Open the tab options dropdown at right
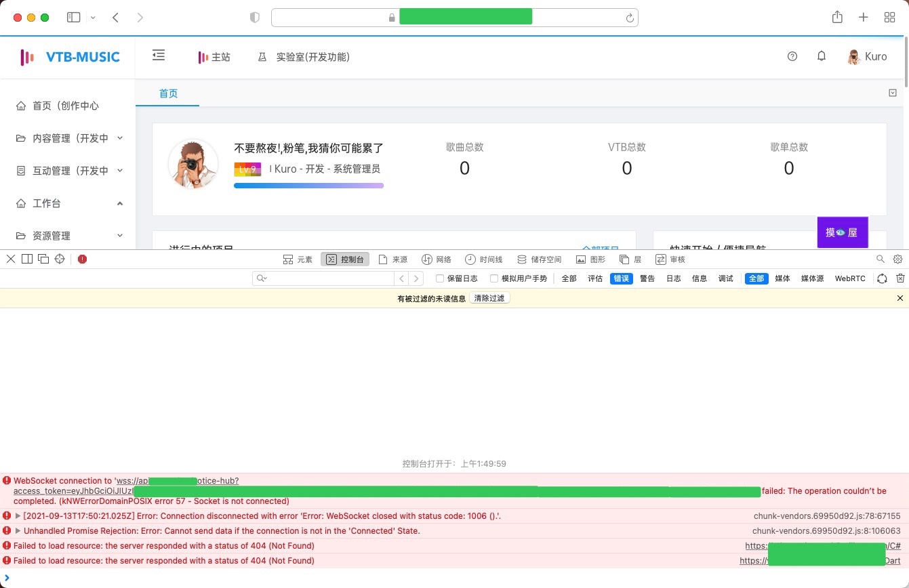 [x=893, y=93]
